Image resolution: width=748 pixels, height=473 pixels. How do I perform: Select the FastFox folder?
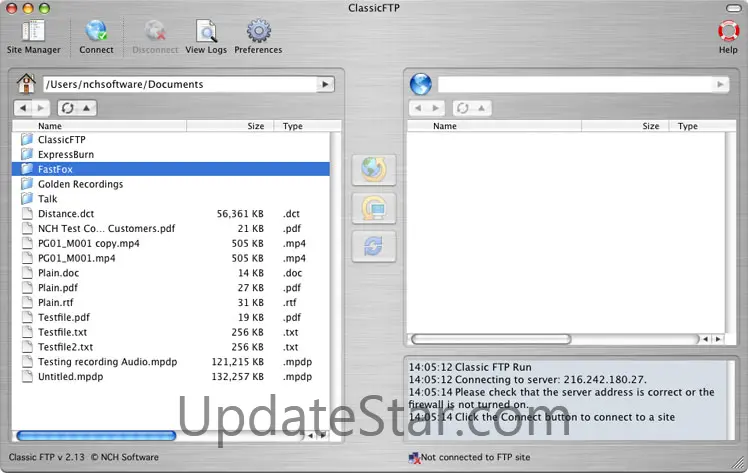(171, 169)
